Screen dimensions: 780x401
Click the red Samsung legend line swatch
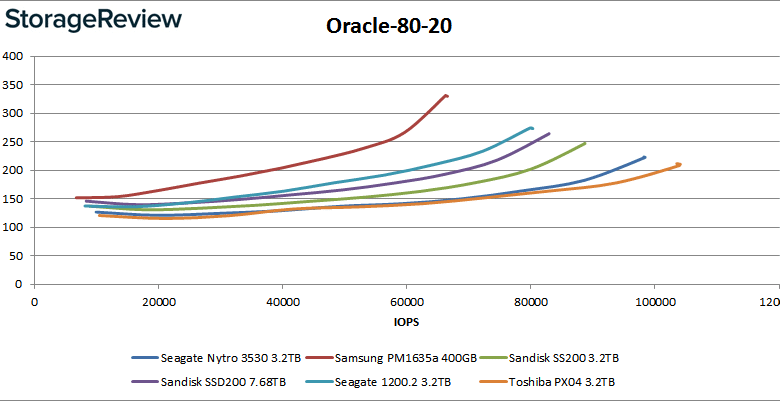tap(319, 358)
